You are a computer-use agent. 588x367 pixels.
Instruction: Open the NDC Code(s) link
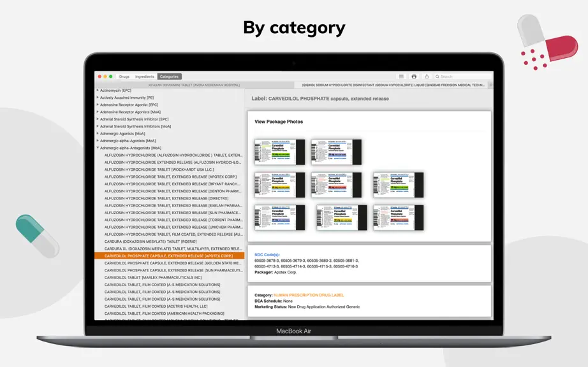267,255
